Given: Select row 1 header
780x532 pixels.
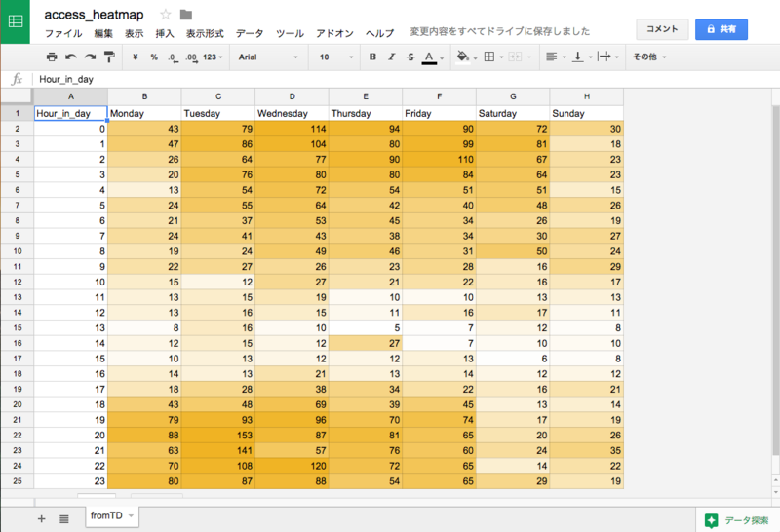Looking at the screenshot, I should [17, 113].
